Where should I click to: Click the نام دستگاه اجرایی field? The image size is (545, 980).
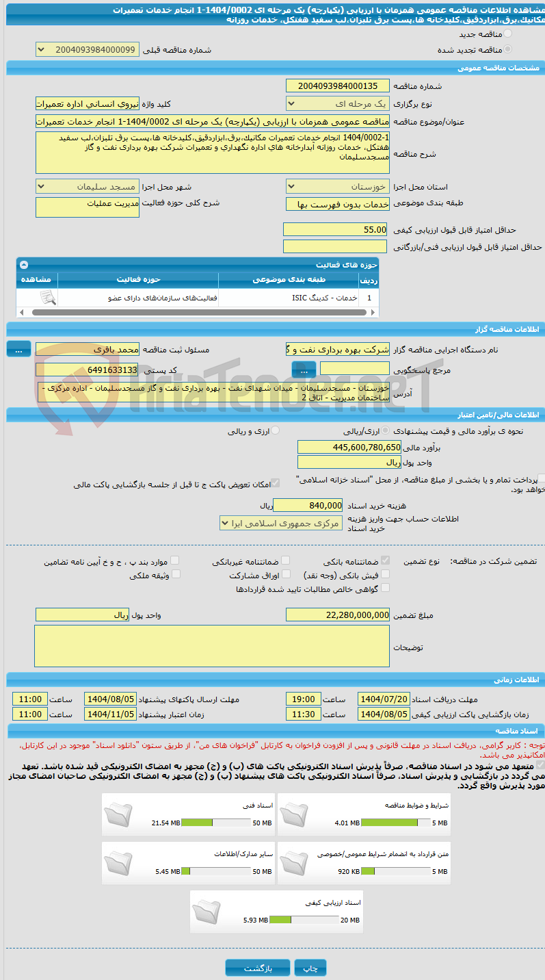[x=338, y=349]
